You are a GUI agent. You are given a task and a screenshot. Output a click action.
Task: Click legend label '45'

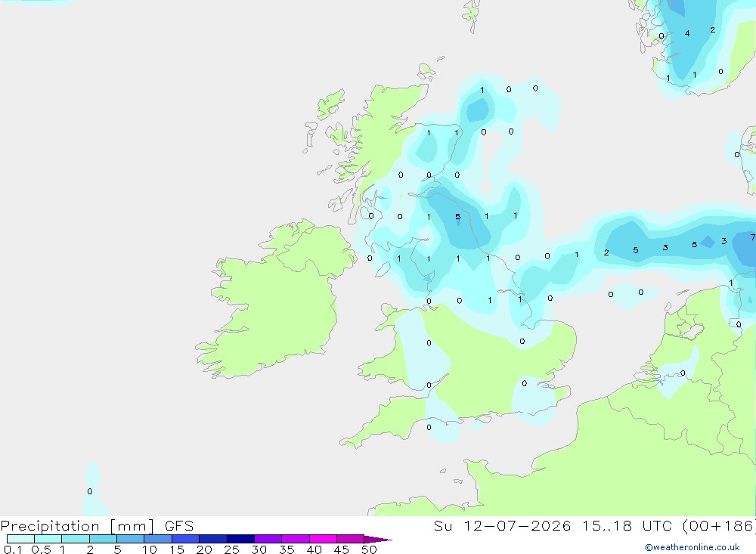(342, 549)
